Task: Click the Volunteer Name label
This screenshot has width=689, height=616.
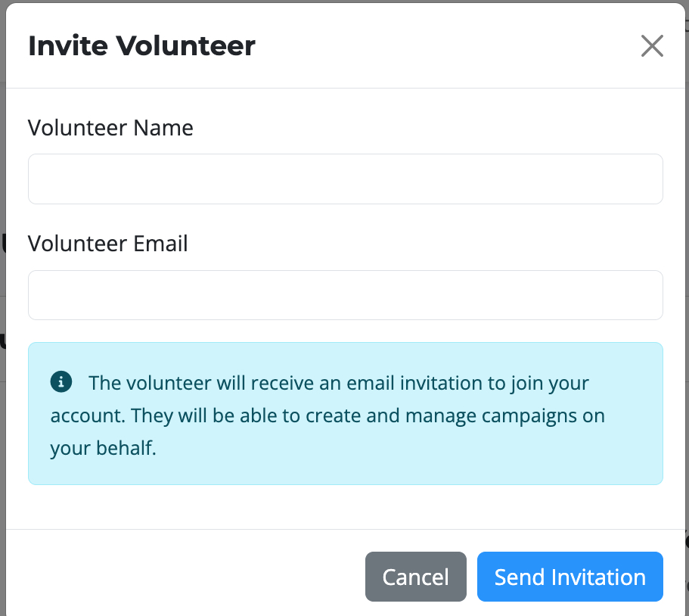Action: (110, 128)
